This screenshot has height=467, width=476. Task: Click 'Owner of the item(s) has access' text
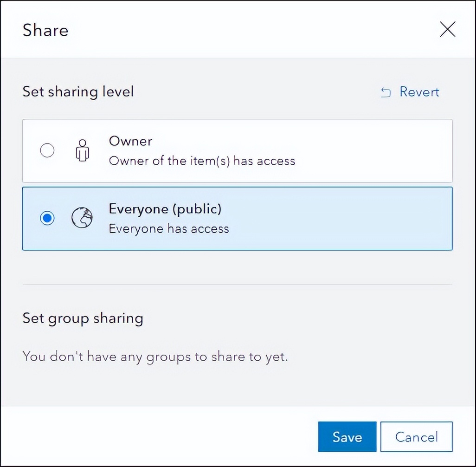(202, 161)
